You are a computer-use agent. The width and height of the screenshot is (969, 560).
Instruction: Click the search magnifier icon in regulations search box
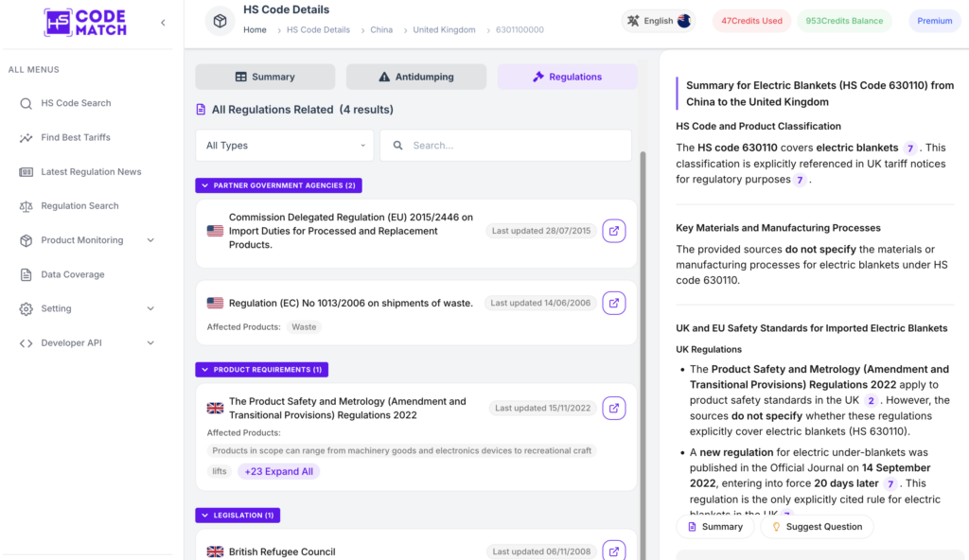[398, 146]
